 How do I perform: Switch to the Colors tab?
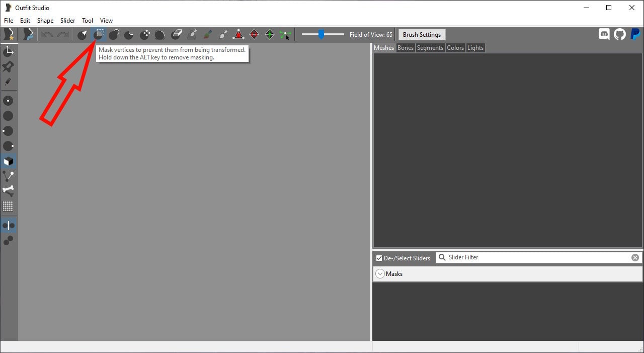455,48
